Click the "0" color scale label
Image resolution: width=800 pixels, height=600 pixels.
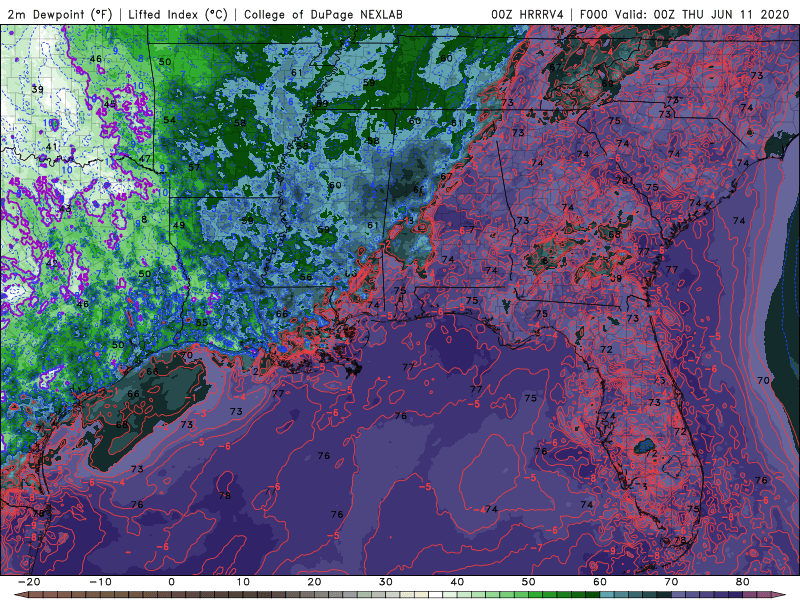tap(171, 582)
